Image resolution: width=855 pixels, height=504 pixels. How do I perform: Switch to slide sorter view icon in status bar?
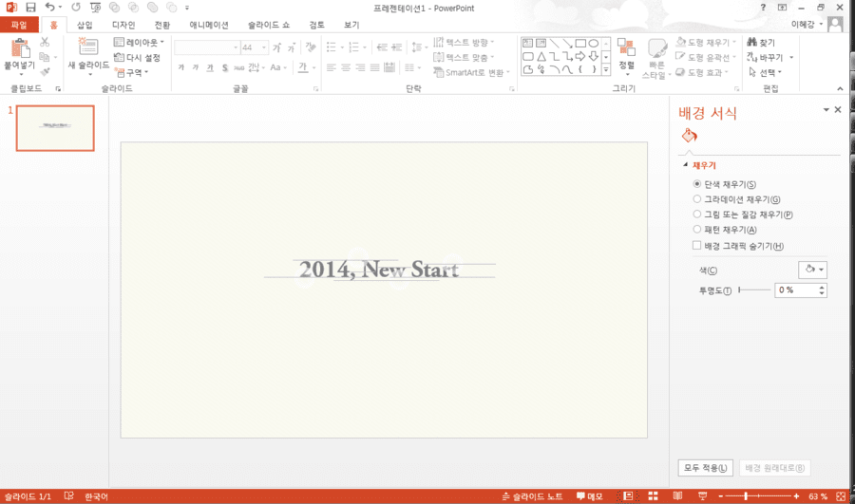click(653, 495)
